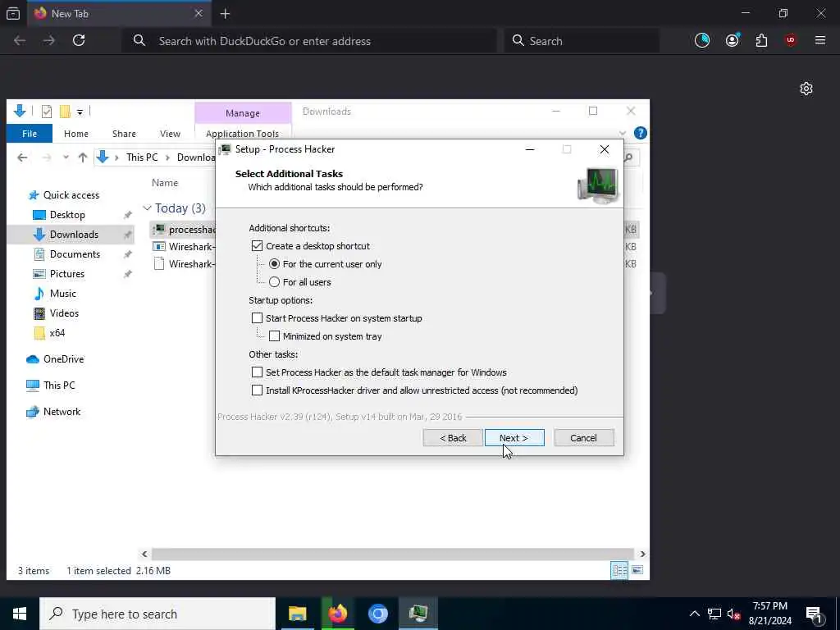Select the processhacker file icon
The image size is (840, 630).
(158, 230)
